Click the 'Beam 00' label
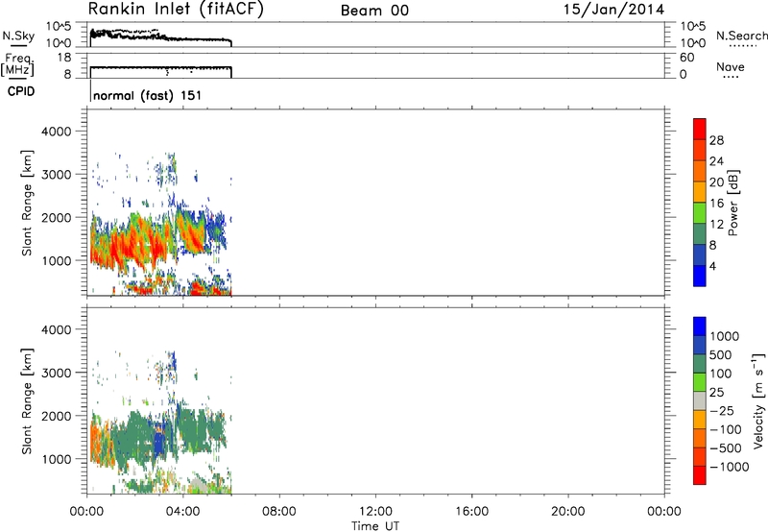768x532 pixels. click(x=374, y=11)
